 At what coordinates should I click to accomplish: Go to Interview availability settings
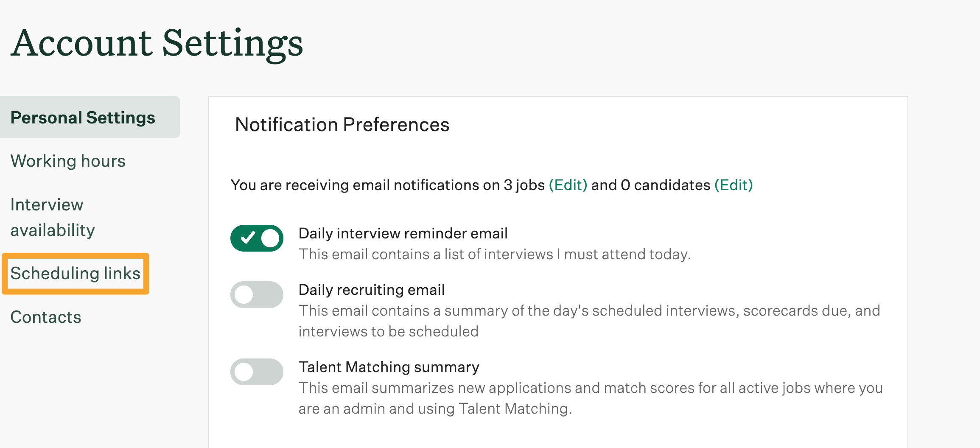tap(53, 217)
